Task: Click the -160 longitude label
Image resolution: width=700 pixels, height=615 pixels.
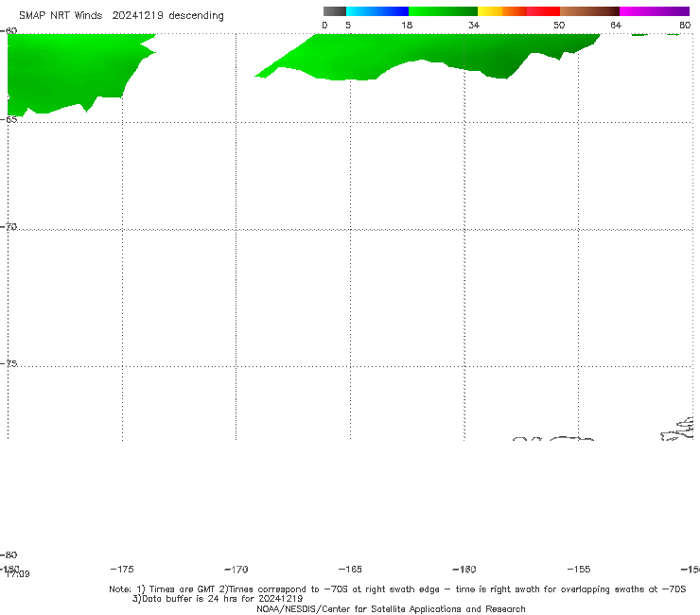Action: tap(464, 569)
